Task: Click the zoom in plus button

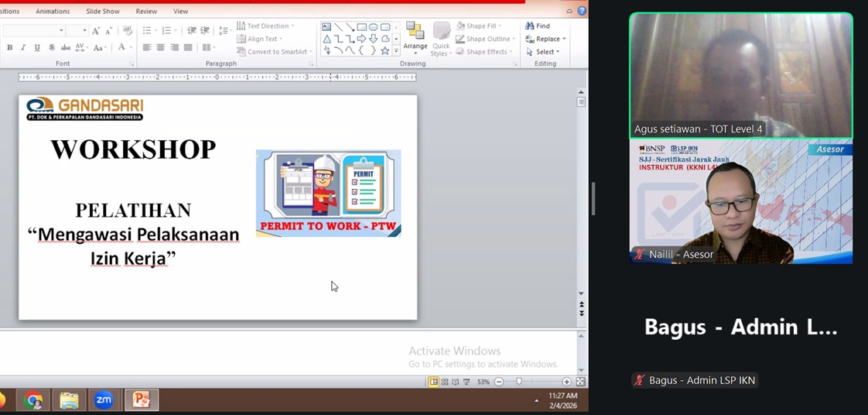Action: tap(567, 382)
